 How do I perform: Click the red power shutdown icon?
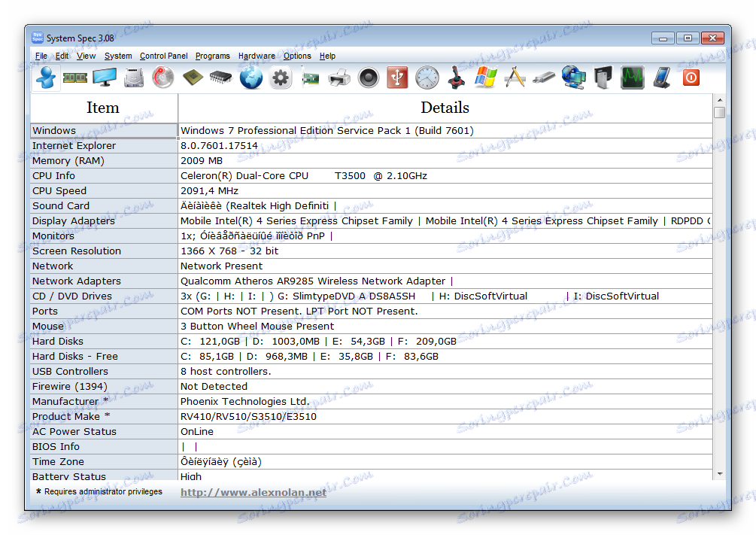691,78
